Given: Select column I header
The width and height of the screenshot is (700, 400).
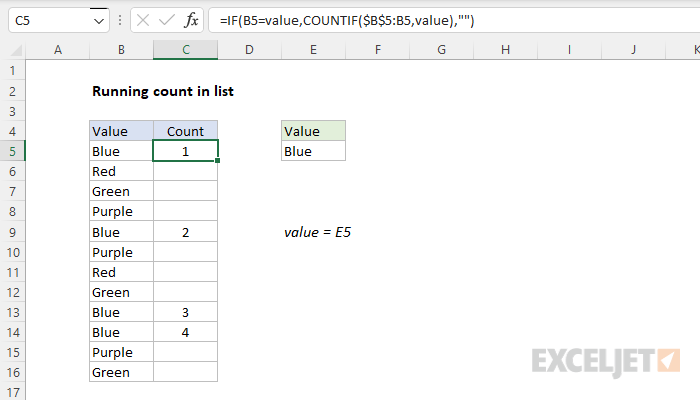Looking at the screenshot, I should 569,50.
